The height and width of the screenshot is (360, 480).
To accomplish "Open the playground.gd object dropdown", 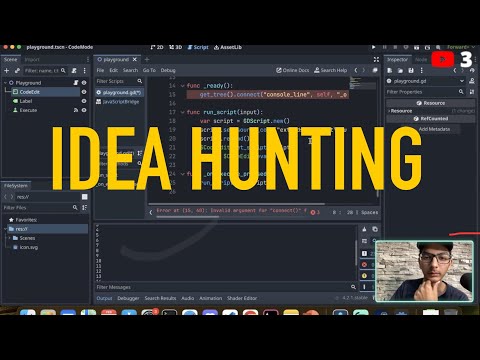I will (x=462, y=81).
